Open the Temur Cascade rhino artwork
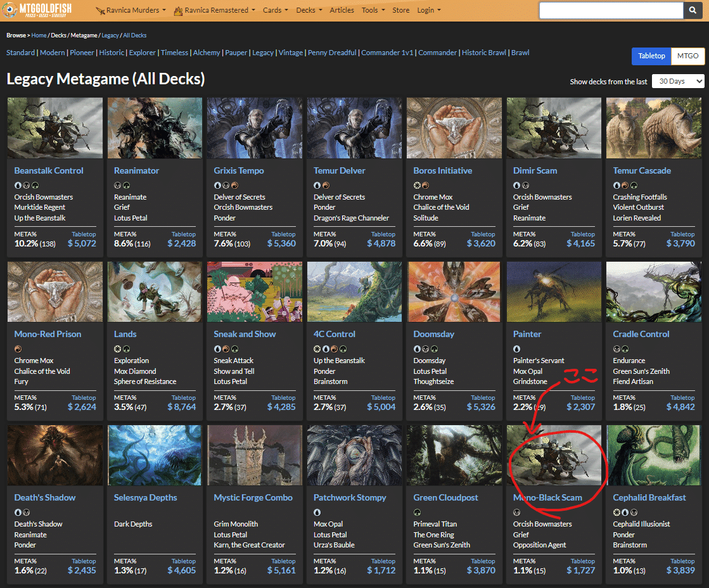 (x=654, y=128)
